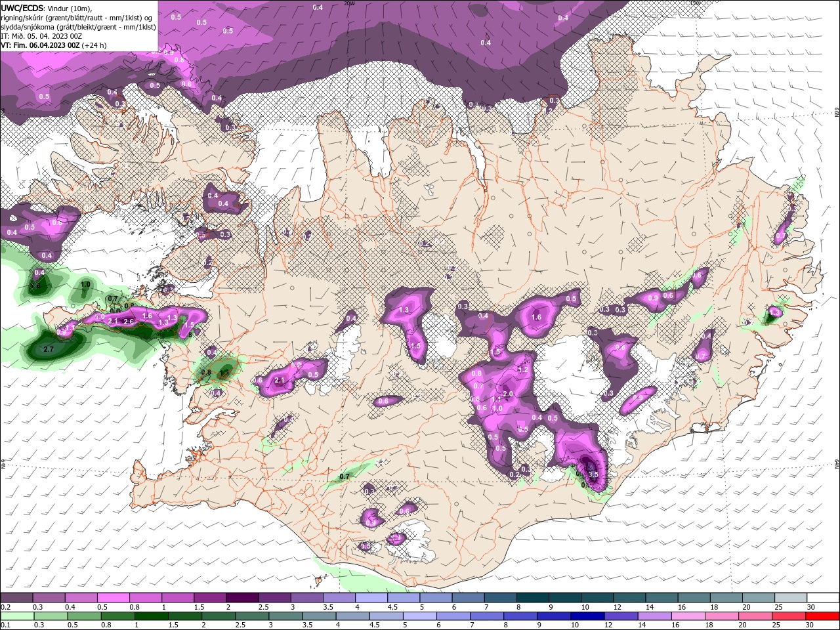This screenshot has width=840, height=630.
Task: Click the 'slydda/snjókoma' legend description line
Action: click(78, 26)
